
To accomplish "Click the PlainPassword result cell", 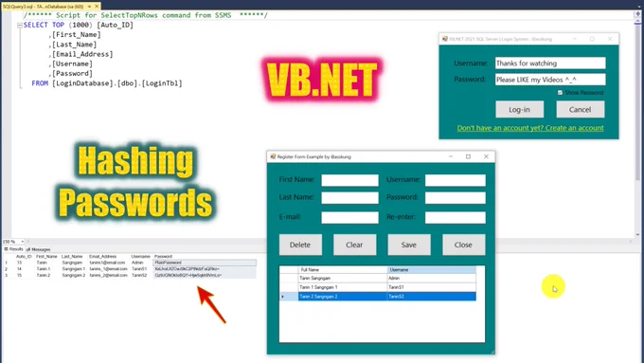I will [x=205, y=263].
